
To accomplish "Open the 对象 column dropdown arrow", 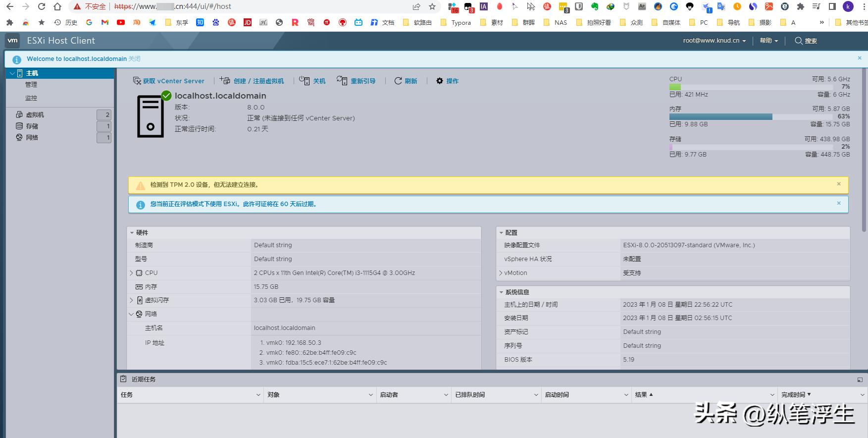I will 370,395.
